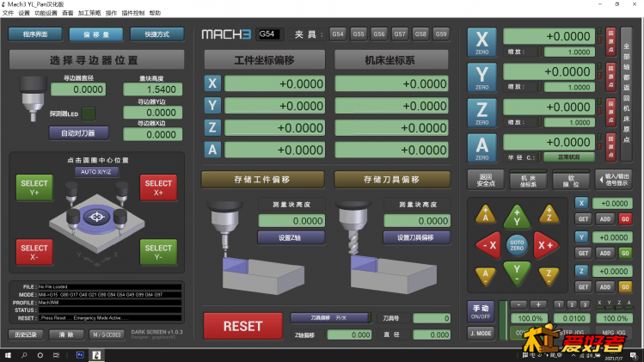
Task: Click the SELECT Y+ edge finder button
Action: click(34, 187)
